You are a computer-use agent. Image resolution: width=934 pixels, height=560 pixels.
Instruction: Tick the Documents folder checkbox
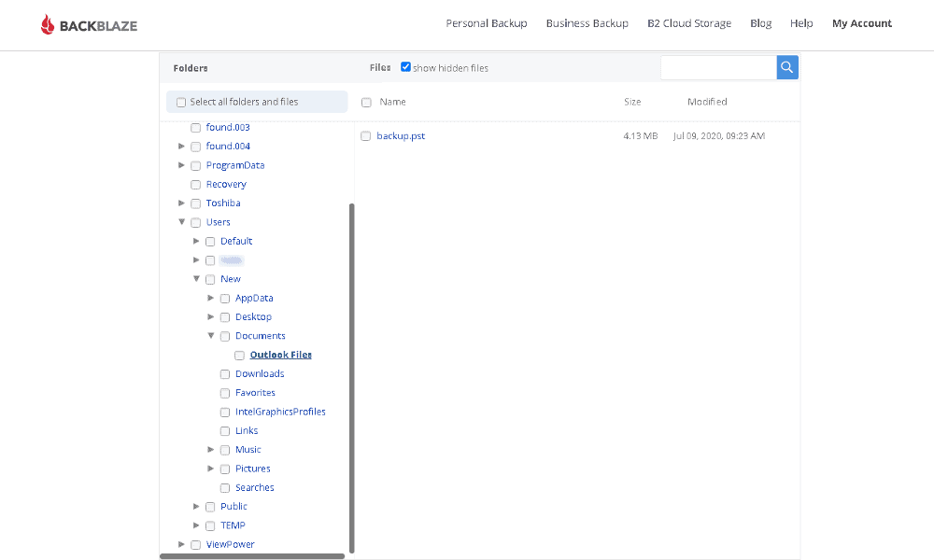click(x=224, y=336)
